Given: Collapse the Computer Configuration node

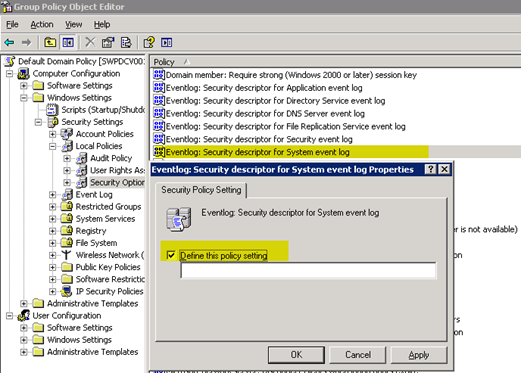Looking at the screenshot, I should [x=10, y=74].
